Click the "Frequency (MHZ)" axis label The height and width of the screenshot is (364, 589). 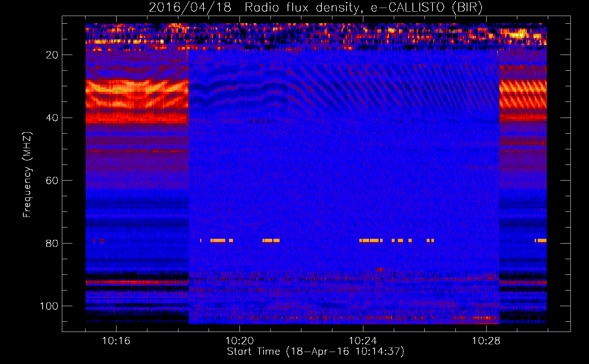pyautogui.click(x=27, y=174)
